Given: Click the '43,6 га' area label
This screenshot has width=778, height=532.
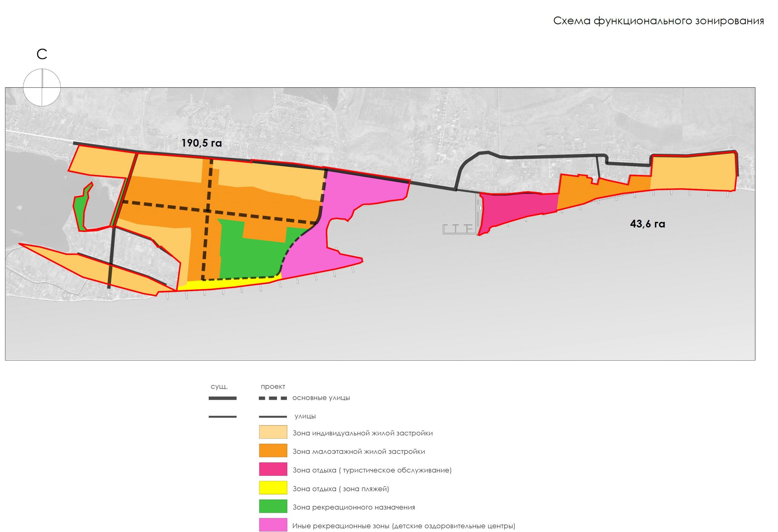Looking at the screenshot, I should [x=647, y=223].
